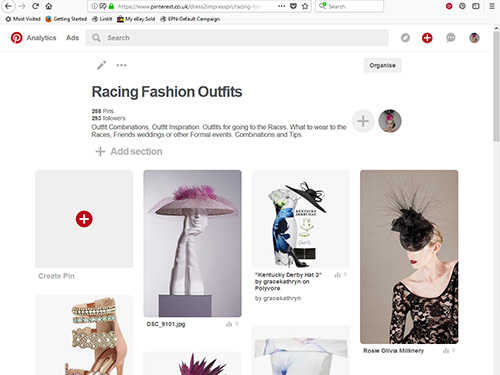
Task: Open the pink hat on glove pin image
Action: click(192, 243)
